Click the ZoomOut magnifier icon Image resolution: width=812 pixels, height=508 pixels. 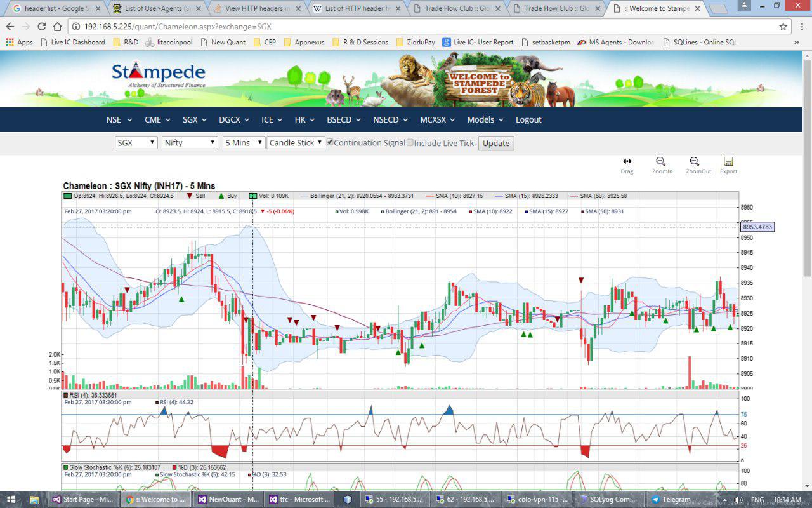pyautogui.click(x=695, y=162)
